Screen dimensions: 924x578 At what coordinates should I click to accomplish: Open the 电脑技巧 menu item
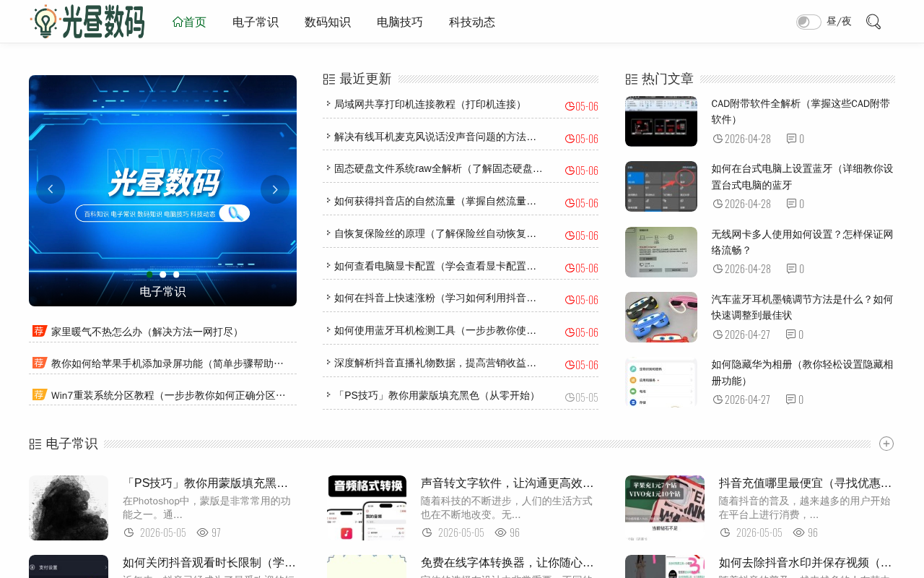coord(400,22)
